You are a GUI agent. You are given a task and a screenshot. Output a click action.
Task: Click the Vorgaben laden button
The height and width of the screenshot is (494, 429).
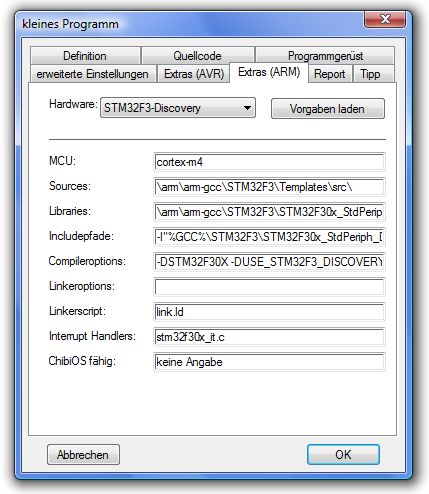pos(328,109)
